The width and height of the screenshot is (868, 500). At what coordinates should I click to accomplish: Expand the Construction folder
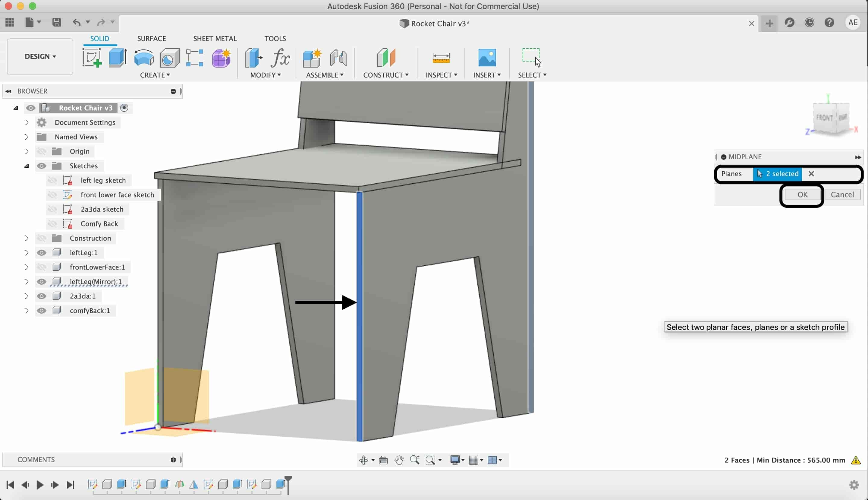(26, 238)
